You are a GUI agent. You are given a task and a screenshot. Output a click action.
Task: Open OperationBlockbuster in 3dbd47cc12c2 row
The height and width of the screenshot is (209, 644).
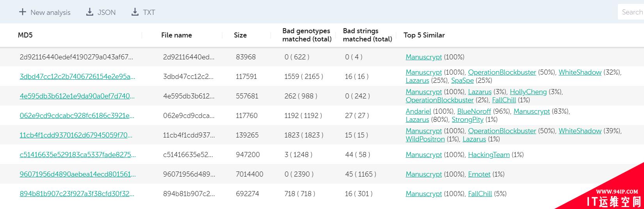[502, 72]
